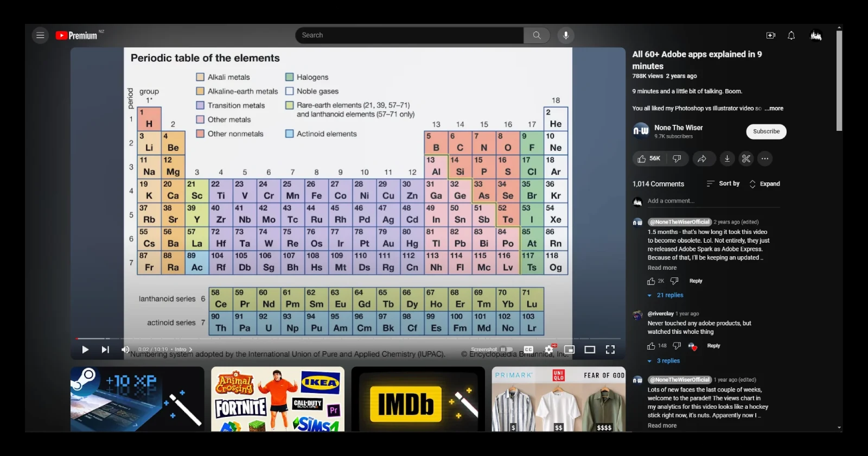The height and width of the screenshot is (456, 868).
Task: Open the Intro chapter list
Action: click(x=183, y=350)
